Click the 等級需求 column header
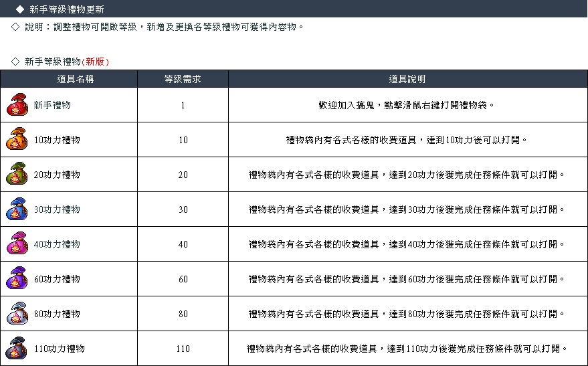The image size is (588, 366). 183,79
